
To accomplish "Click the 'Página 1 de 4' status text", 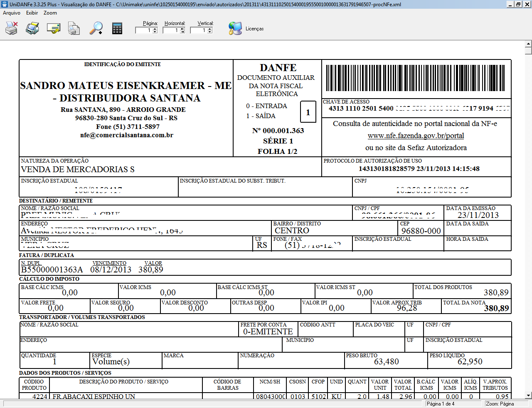I will pyautogui.click(x=441, y=404).
